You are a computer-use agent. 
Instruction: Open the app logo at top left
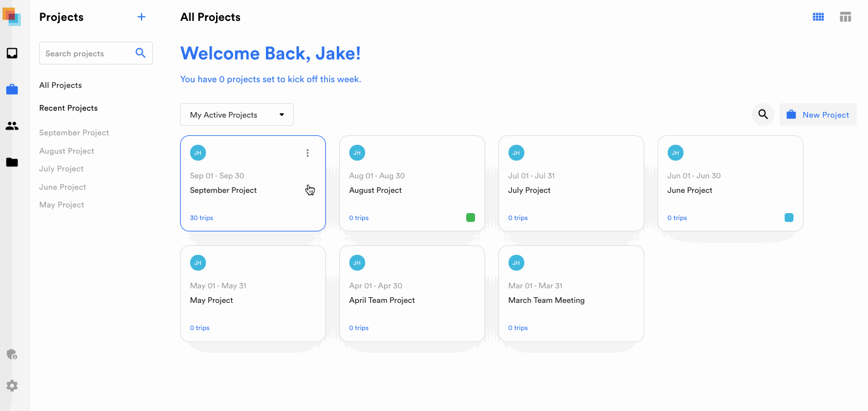click(12, 17)
